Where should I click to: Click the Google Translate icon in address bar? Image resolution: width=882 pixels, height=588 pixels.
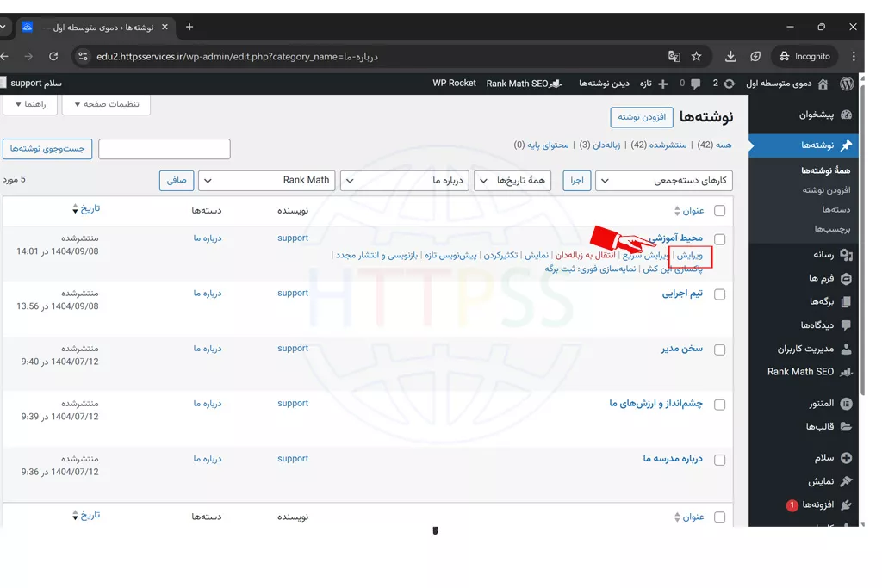(674, 57)
